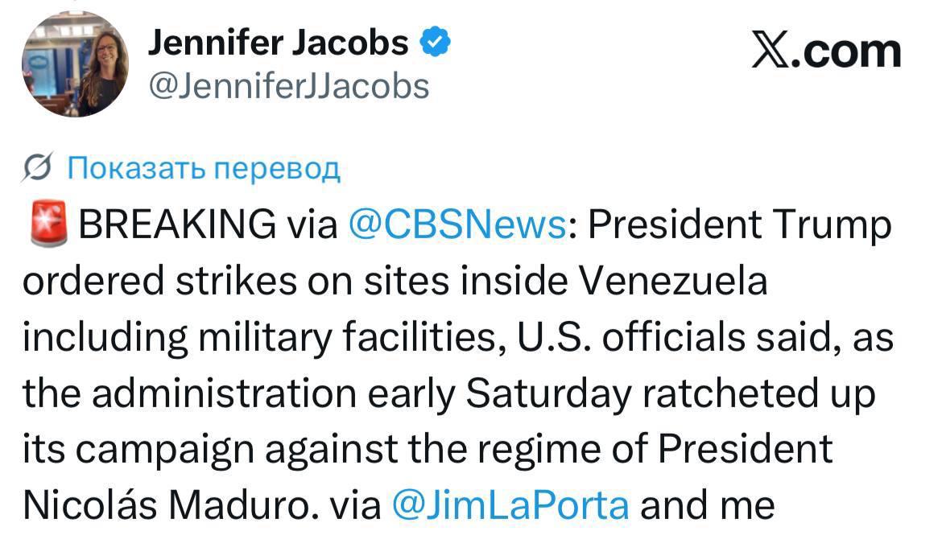Click the words "and me" ending the tweet
The width and height of the screenshot is (942, 560).
tap(707, 505)
